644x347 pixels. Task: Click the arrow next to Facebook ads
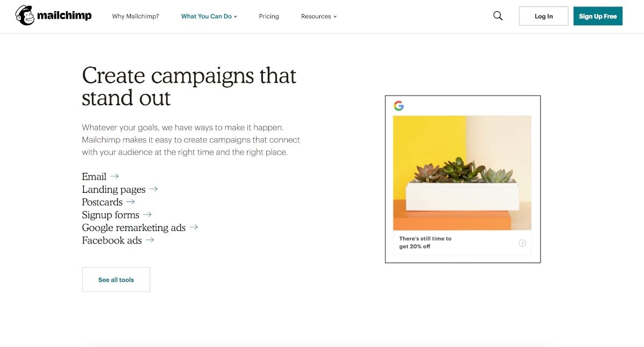coord(150,240)
